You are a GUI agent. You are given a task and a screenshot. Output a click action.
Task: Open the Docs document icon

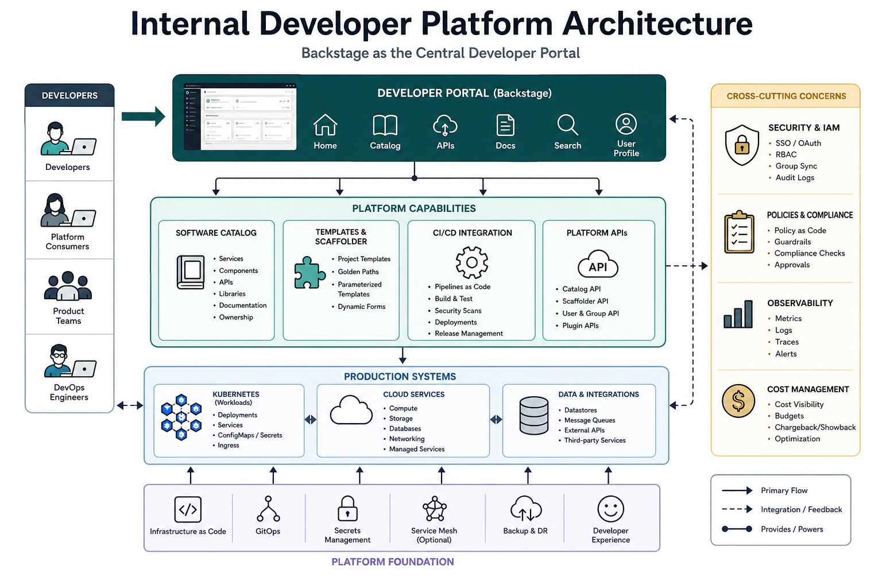505,125
